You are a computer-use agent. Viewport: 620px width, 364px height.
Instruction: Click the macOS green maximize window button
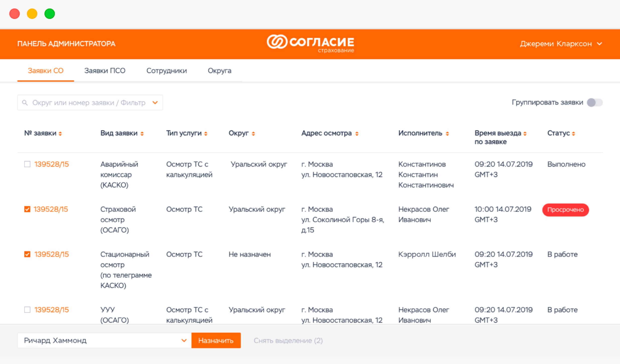pyautogui.click(x=50, y=14)
